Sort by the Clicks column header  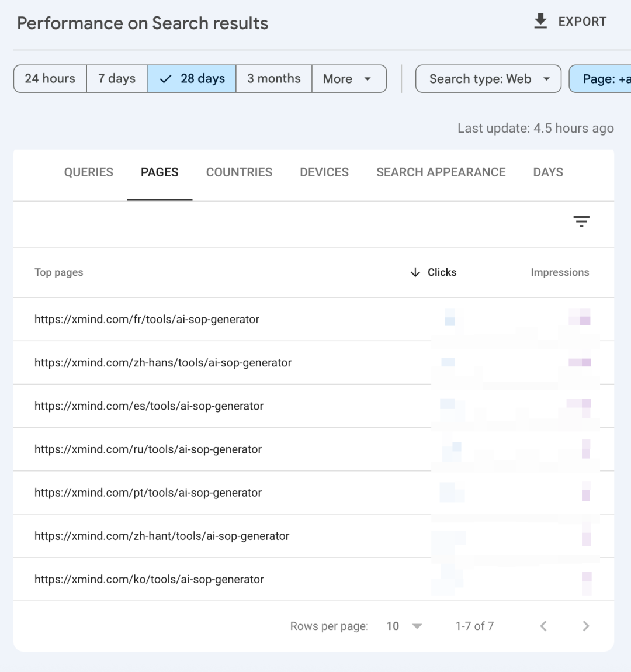pyautogui.click(x=433, y=272)
